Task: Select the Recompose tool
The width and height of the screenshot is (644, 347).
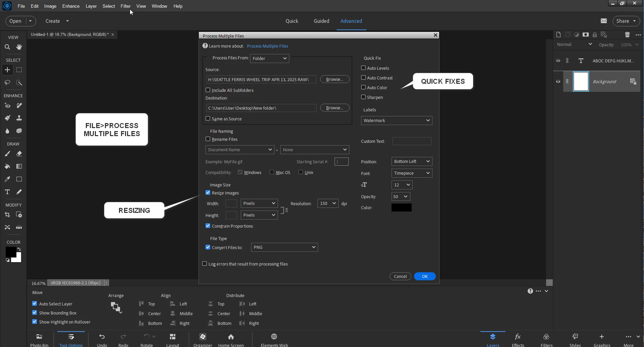Action: pos(19,215)
